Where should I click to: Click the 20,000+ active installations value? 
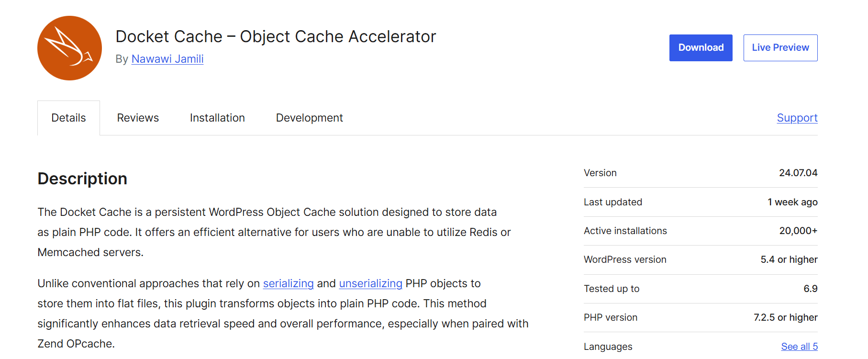[798, 231]
